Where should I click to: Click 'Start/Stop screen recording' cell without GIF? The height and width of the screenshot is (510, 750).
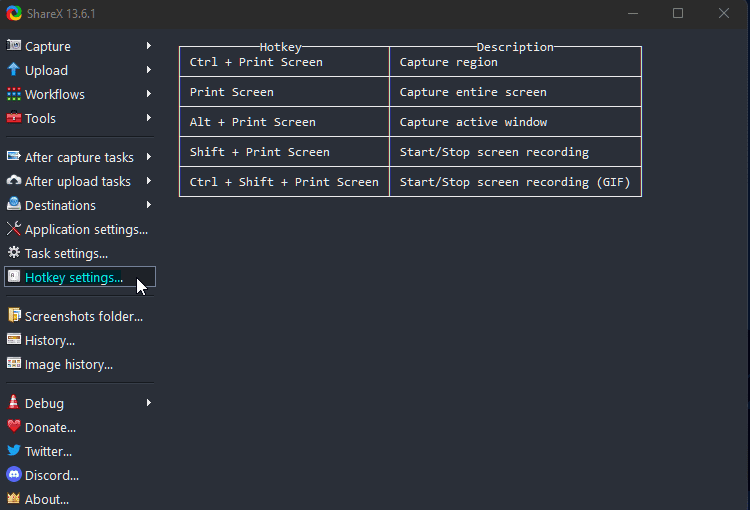(516, 152)
